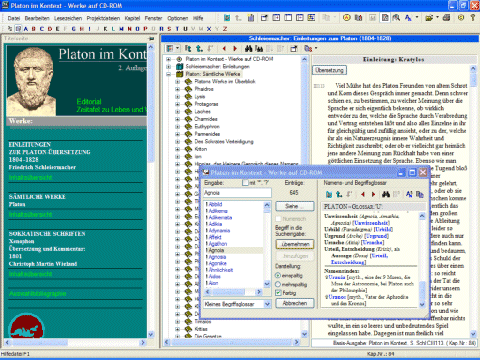The image size is (480, 360).
Task: Click the bookshelf icon in the main toolbar
Action: (x=251, y=18)
